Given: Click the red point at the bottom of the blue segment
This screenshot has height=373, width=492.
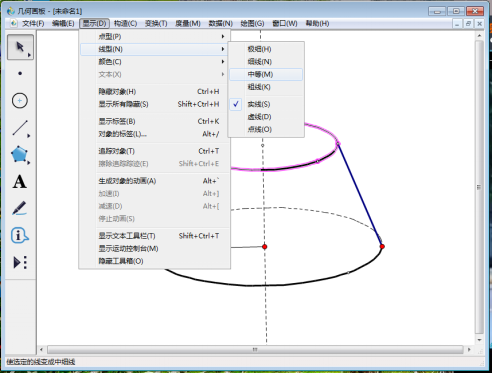Looking at the screenshot, I should click(x=382, y=247).
